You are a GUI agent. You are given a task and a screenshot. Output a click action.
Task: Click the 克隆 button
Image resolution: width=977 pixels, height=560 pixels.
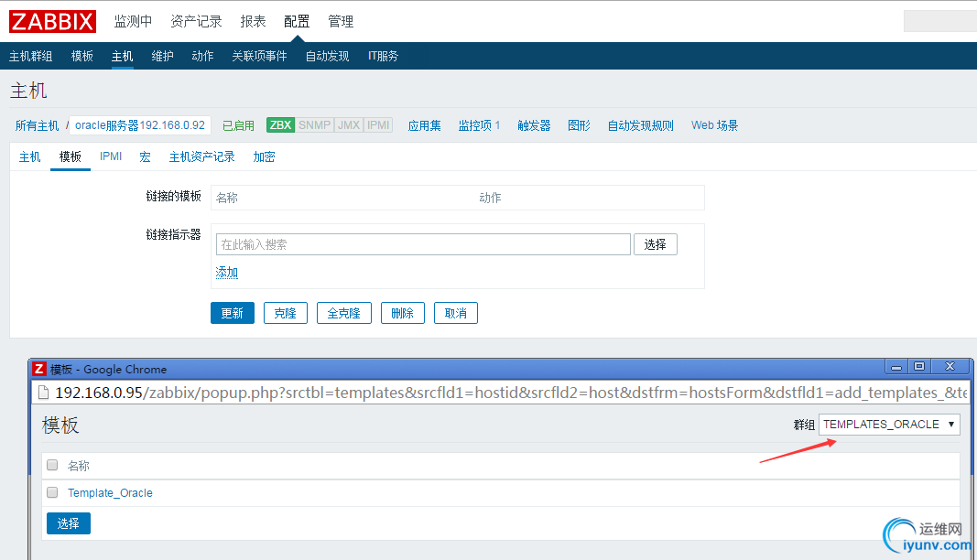click(286, 313)
